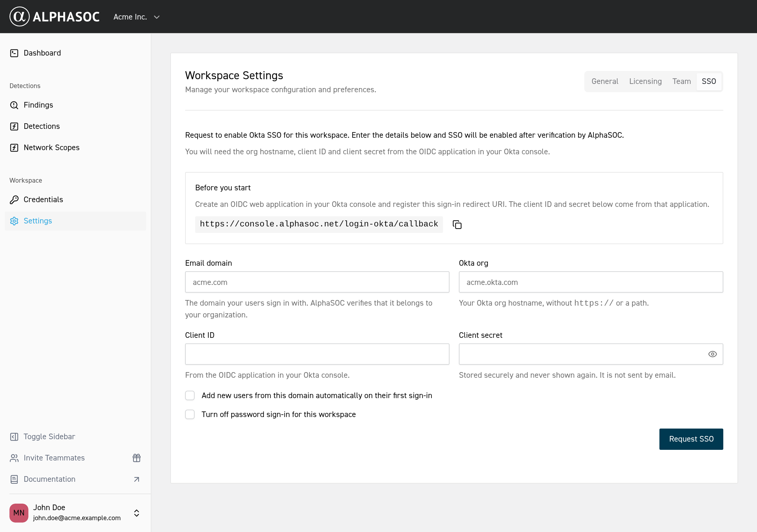This screenshot has width=757, height=532.
Task: Click the Before you start heading
Action: click(x=223, y=188)
